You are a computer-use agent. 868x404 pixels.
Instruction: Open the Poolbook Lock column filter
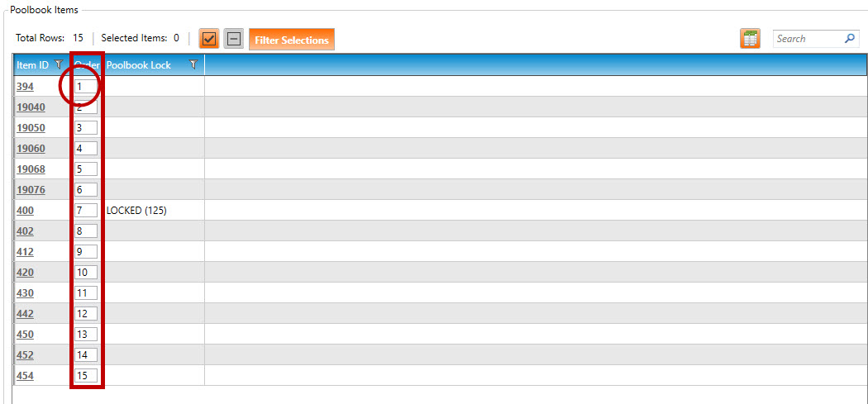coord(193,64)
